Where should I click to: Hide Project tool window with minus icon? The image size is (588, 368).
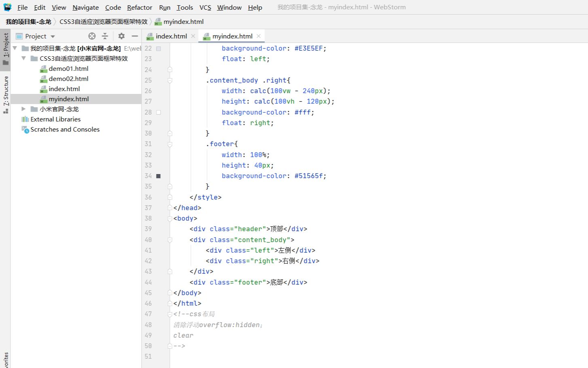[134, 36]
